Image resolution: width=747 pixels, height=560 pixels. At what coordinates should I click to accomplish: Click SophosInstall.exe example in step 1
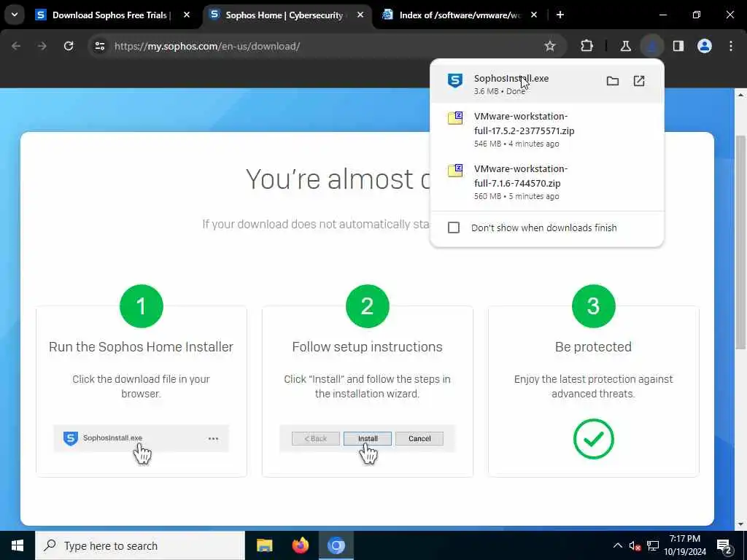(141, 438)
